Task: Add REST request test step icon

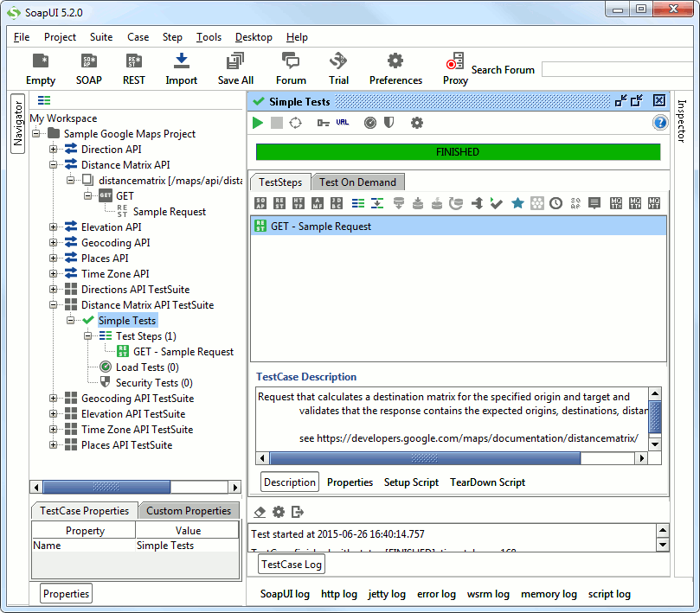Action: pyautogui.click(x=279, y=203)
